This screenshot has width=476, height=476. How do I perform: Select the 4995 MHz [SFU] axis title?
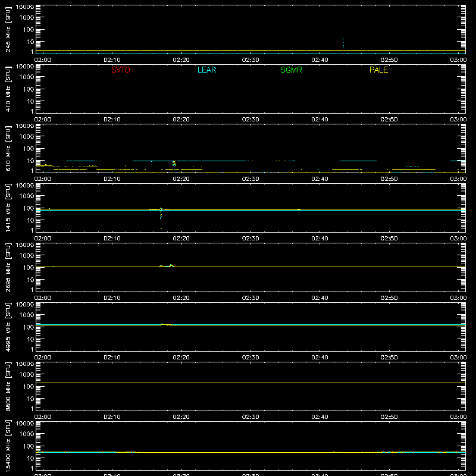[8, 327]
